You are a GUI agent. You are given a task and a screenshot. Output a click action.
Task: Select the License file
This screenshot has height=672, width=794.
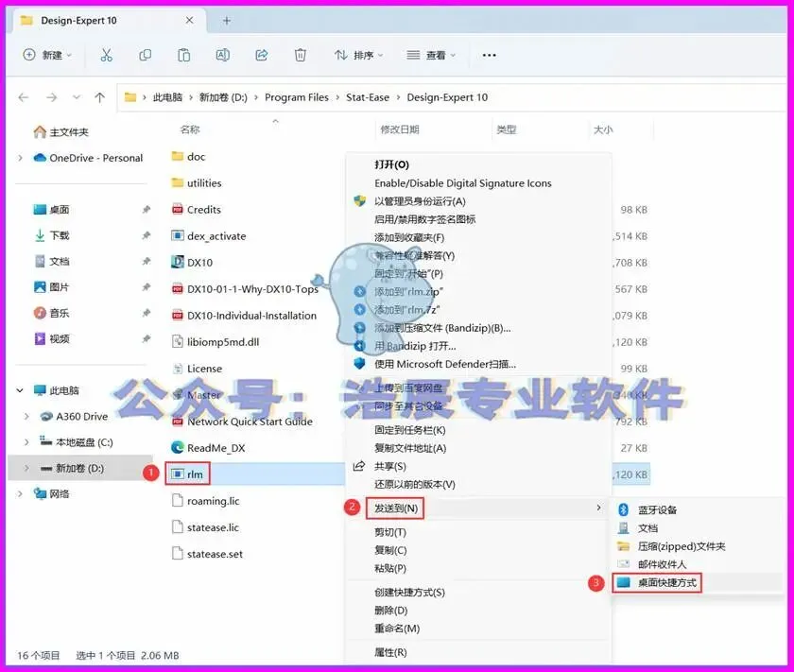tap(204, 369)
